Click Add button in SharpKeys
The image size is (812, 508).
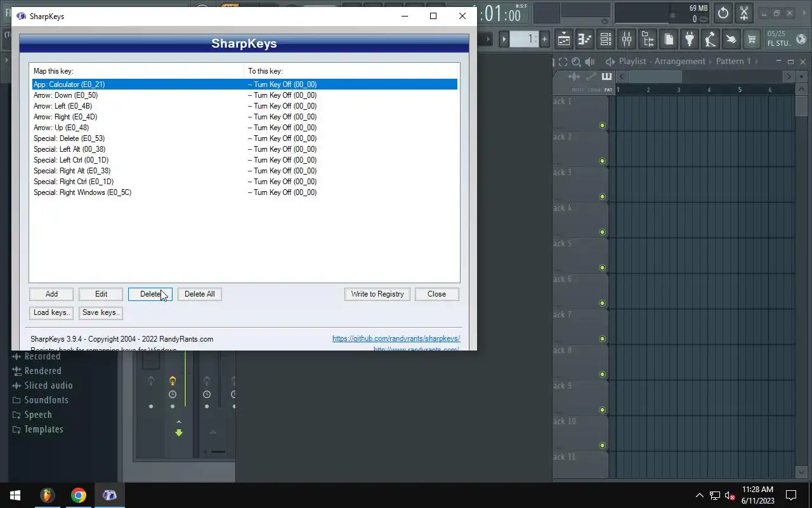point(51,294)
